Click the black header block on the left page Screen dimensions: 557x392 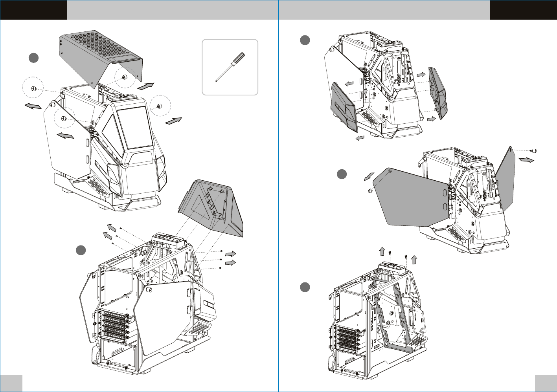point(33,10)
